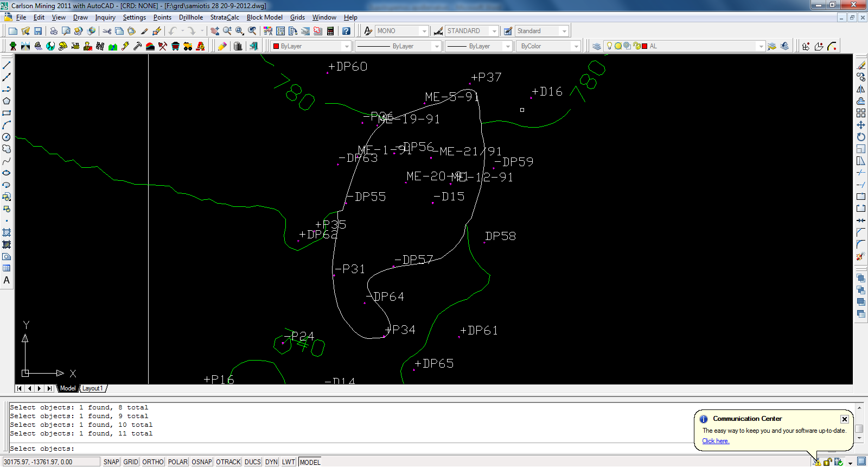Open Plot Preview from the toolbar
The height and width of the screenshot is (467, 868).
(x=66, y=31)
